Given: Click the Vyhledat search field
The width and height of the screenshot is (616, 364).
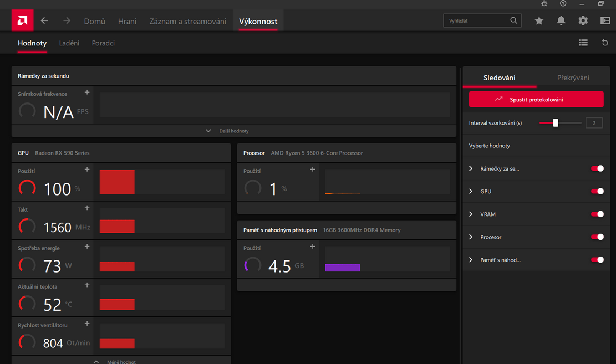Looking at the screenshot, I should (x=477, y=21).
